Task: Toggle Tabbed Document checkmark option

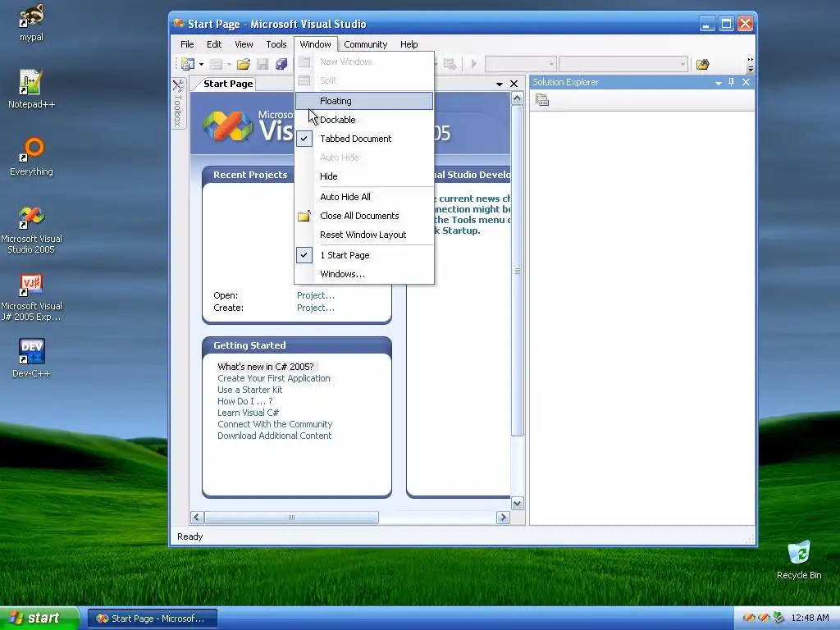Action: (364, 138)
